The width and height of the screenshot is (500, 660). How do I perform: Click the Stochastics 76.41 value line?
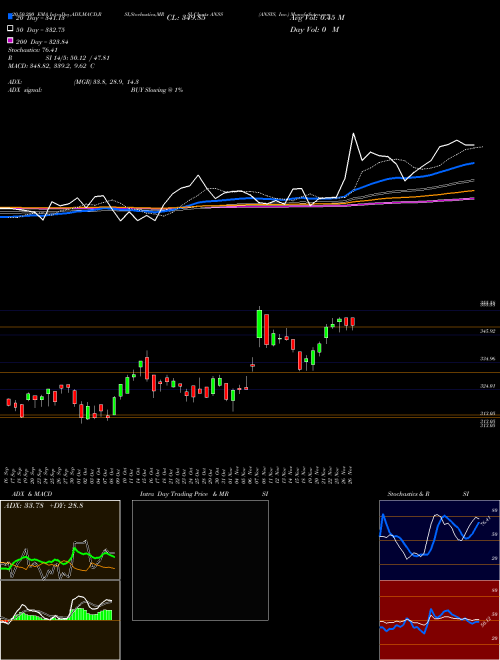[x=33, y=50]
